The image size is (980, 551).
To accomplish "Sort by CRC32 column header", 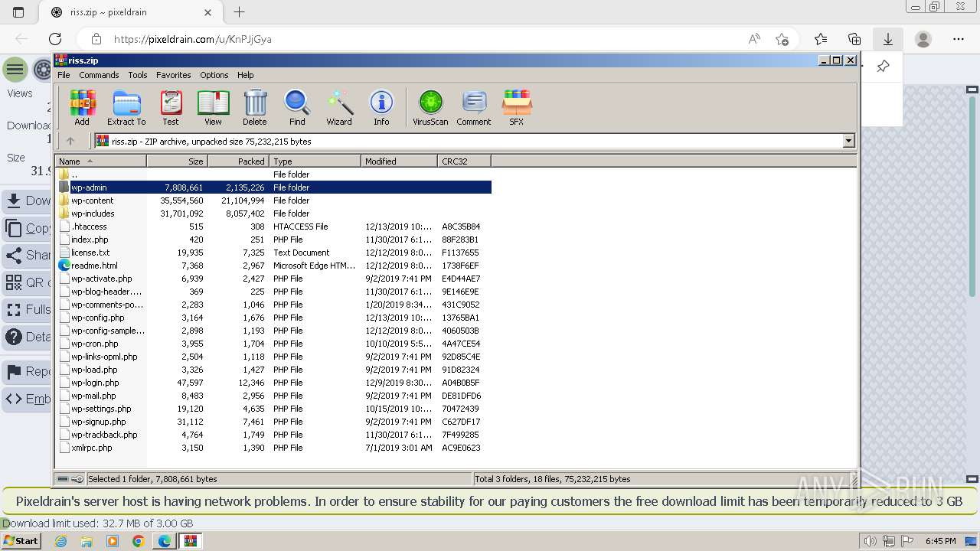I will pos(464,161).
